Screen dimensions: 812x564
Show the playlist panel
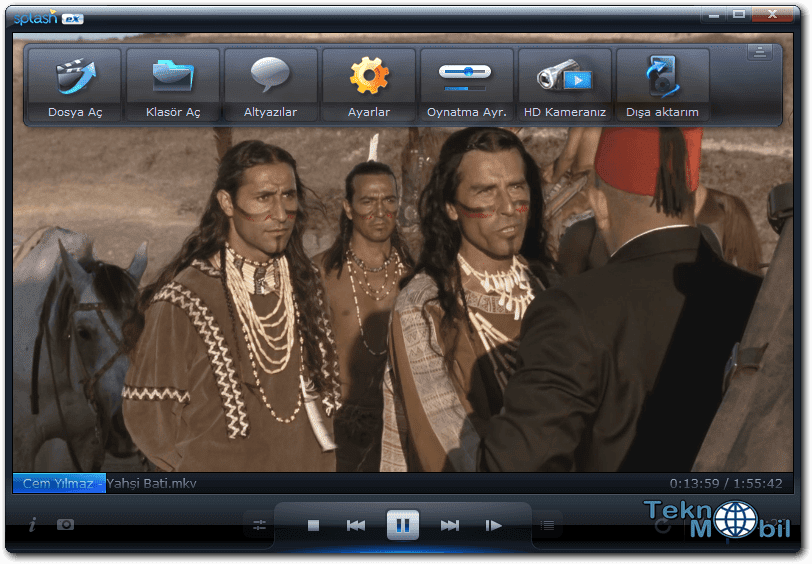(x=547, y=526)
